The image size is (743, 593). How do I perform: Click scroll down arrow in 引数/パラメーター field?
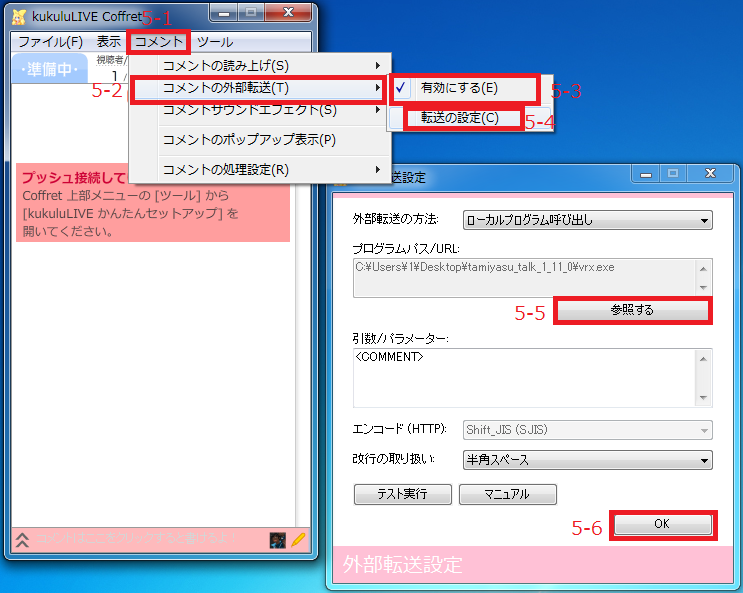click(x=704, y=397)
